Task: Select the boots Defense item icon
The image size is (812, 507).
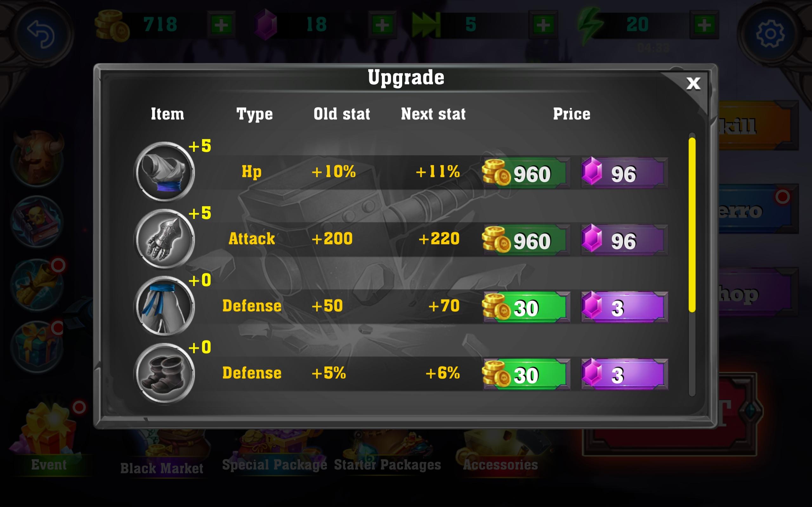Action: (x=164, y=373)
